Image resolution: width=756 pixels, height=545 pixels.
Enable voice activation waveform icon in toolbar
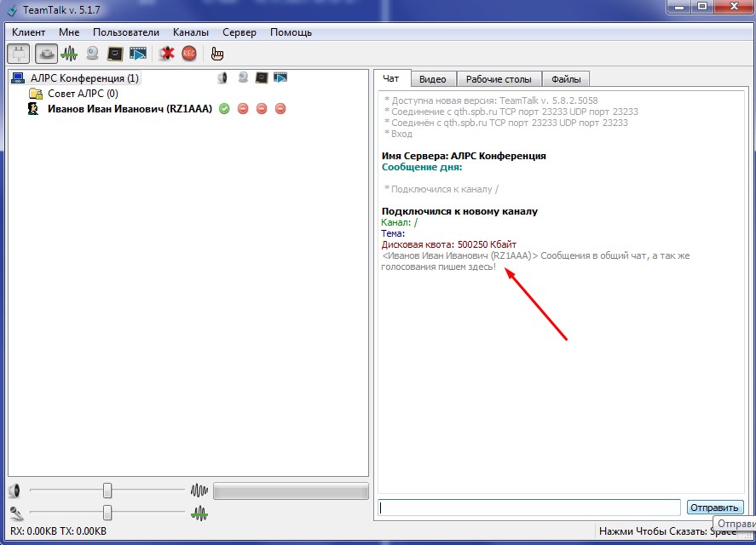(x=69, y=54)
